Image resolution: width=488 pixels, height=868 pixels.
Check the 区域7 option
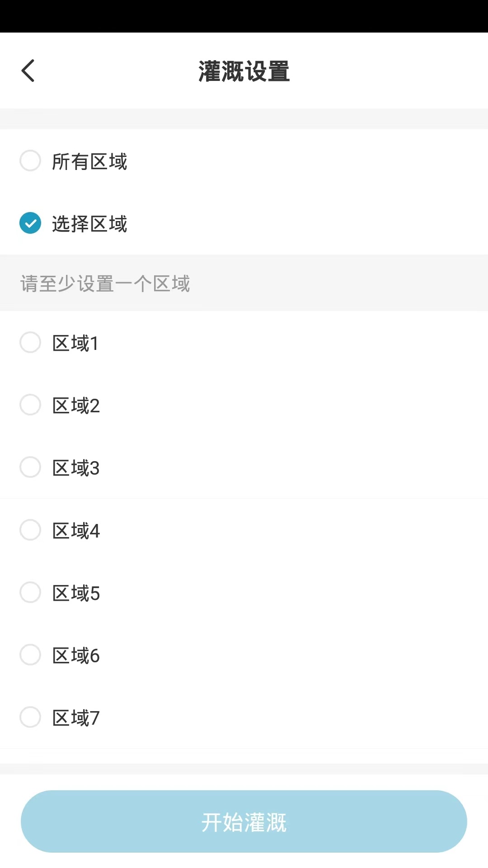(x=30, y=717)
